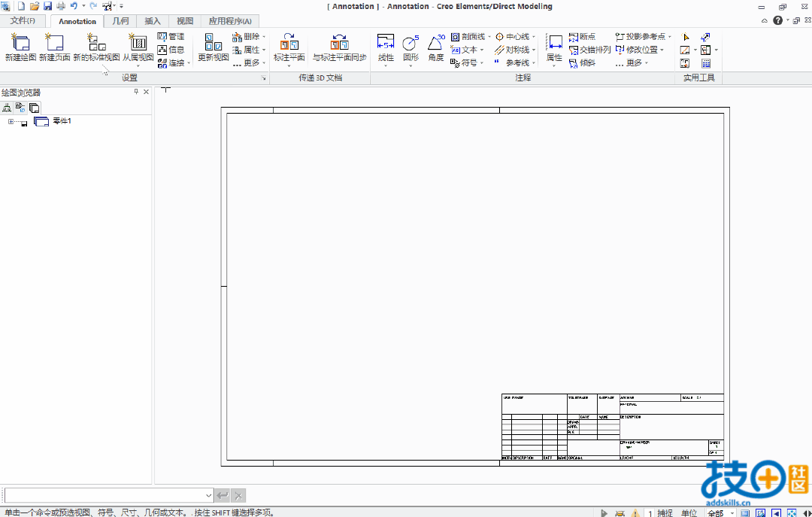Image resolution: width=812 pixels, height=517 pixels.
Task: Click the New file icon in quick access toolbar
Action: click(21, 6)
